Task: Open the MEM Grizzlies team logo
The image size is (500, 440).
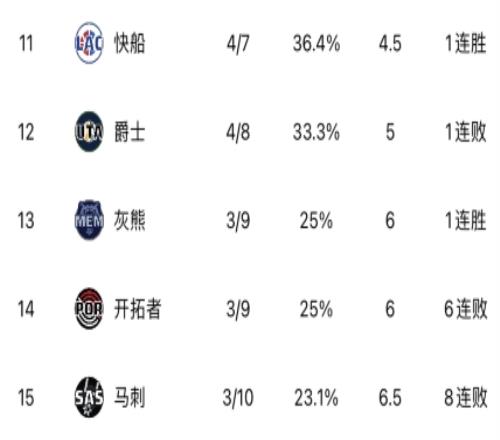Action: click(x=89, y=220)
